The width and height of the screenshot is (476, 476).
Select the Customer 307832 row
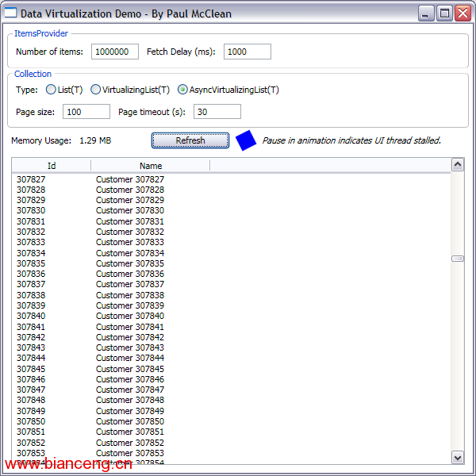pos(232,232)
